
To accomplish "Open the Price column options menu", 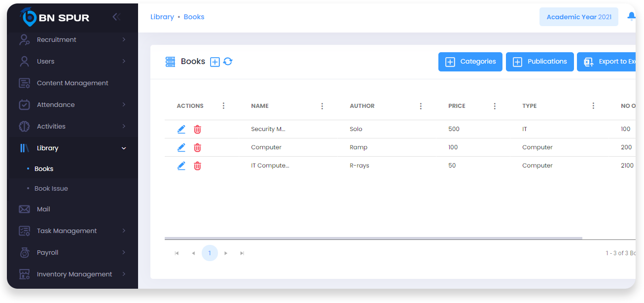I will [495, 106].
